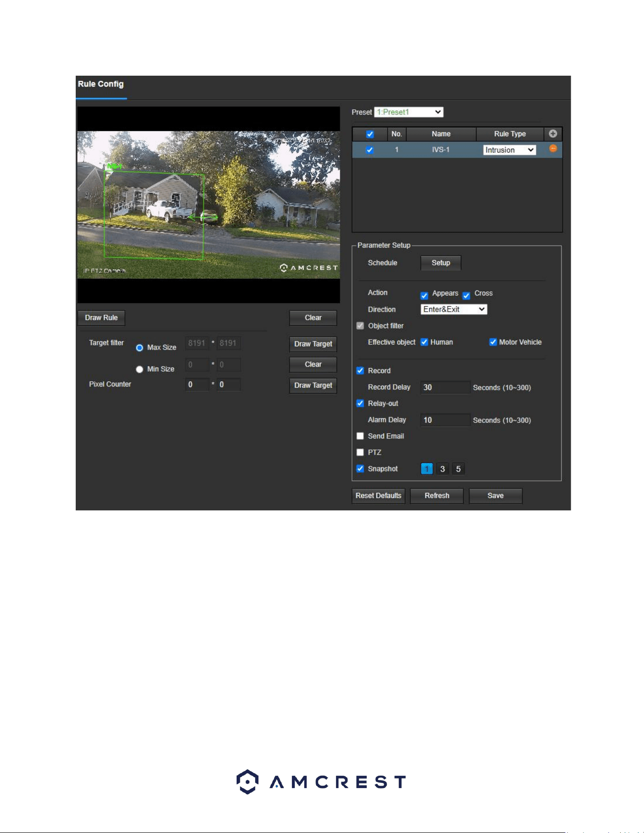
Task: Click the Draw Rule button
Action: [101, 318]
